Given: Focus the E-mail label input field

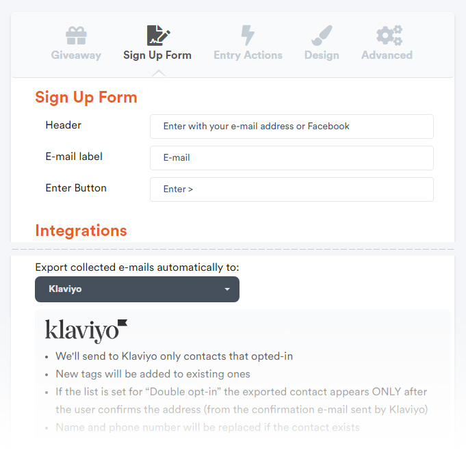Looking at the screenshot, I should coord(292,158).
